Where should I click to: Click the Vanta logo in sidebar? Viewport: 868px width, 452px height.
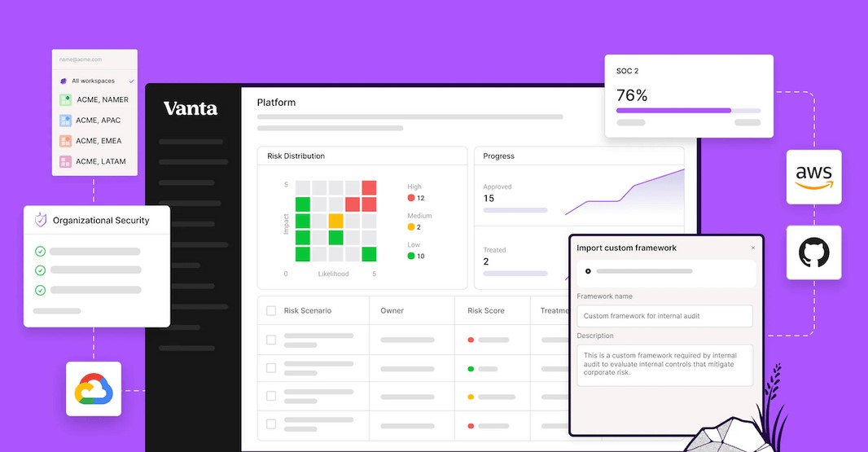click(x=191, y=108)
